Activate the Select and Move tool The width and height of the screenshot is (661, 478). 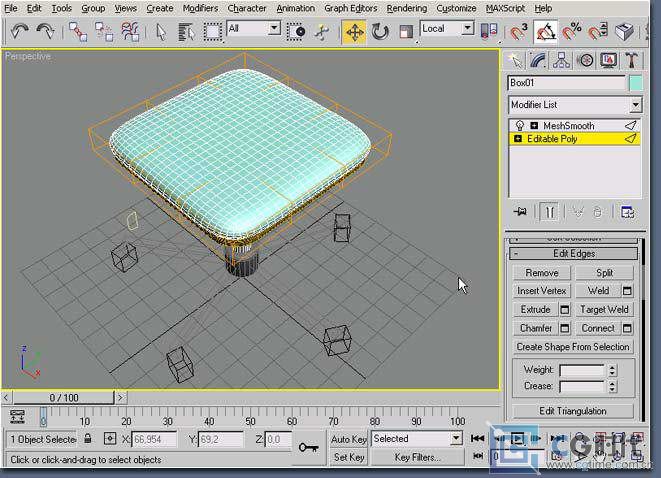coord(354,32)
